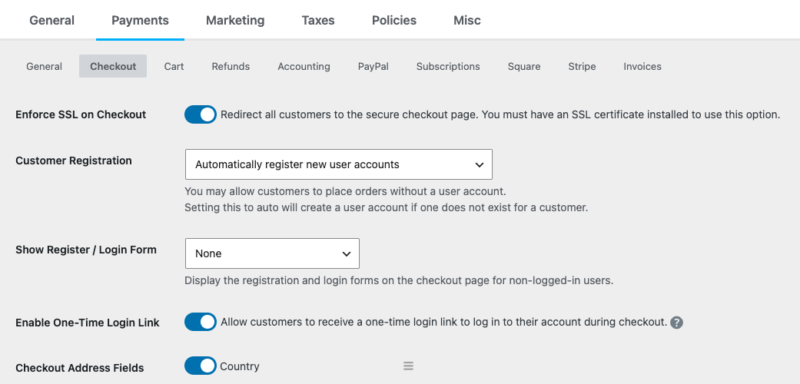Select the Checkout sub-section
The height and width of the screenshot is (384, 800).
pyautogui.click(x=113, y=66)
